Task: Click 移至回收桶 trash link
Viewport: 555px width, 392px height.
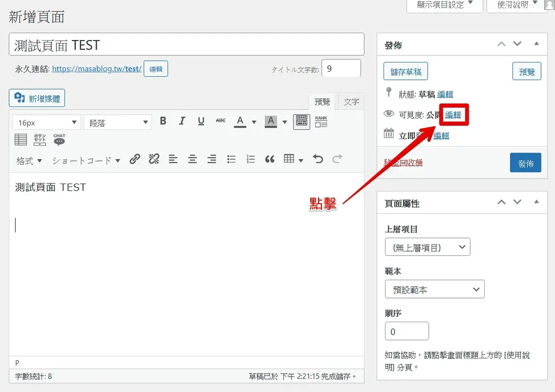Action: (x=403, y=163)
